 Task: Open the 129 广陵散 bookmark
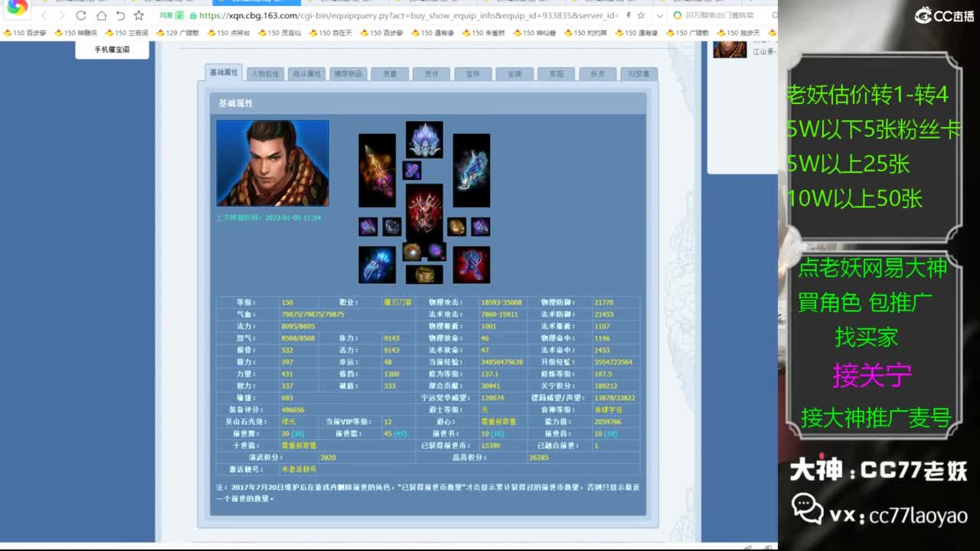tap(178, 33)
